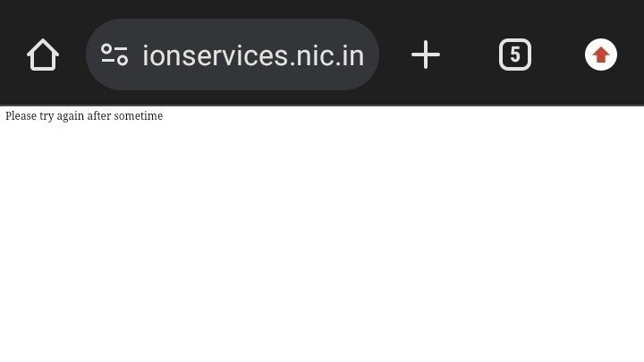Click the circular update indicator button
This screenshot has height=362, width=644.
[601, 55]
